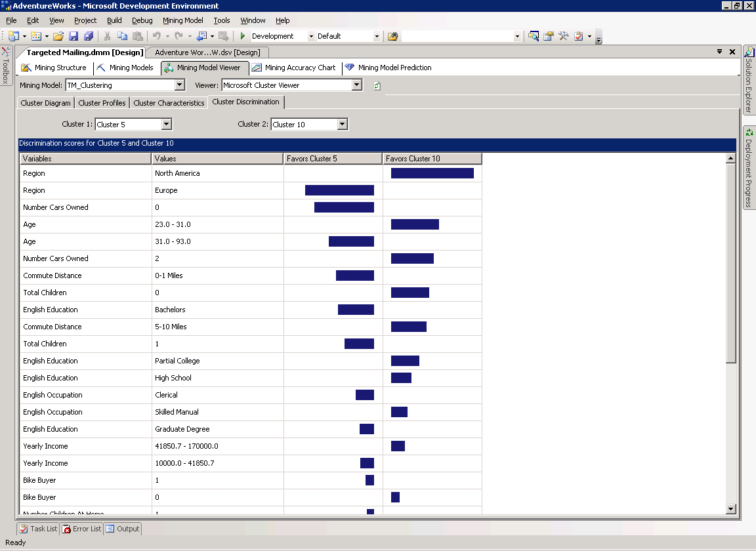Click the Undo arrow icon
The width and height of the screenshot is (756, 551).
tap(157, 36)
